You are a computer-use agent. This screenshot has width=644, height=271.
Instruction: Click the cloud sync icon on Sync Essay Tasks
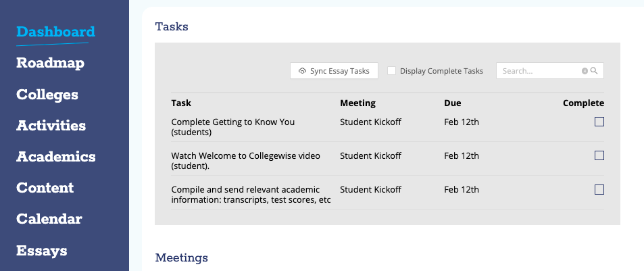coord(302,71)
